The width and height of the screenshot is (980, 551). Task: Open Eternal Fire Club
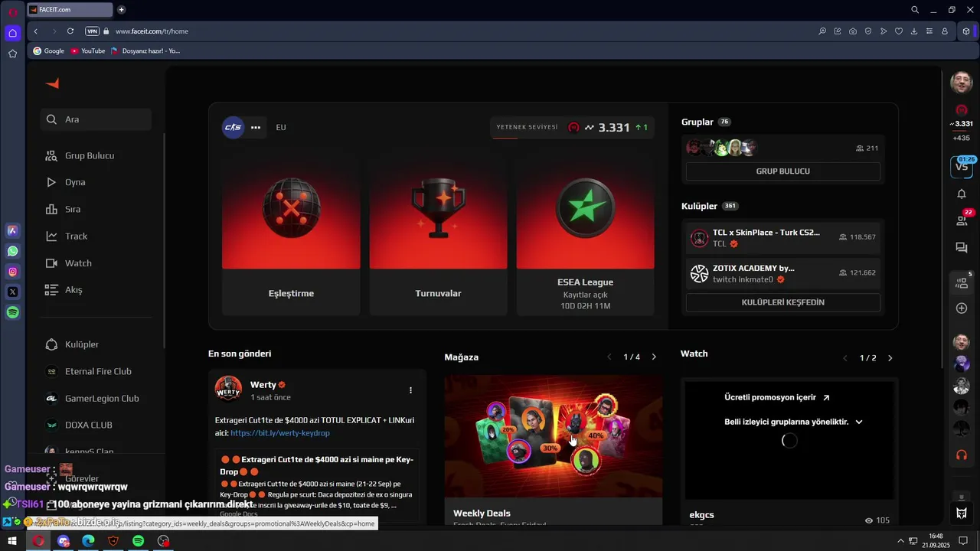[x=96, y=371]
